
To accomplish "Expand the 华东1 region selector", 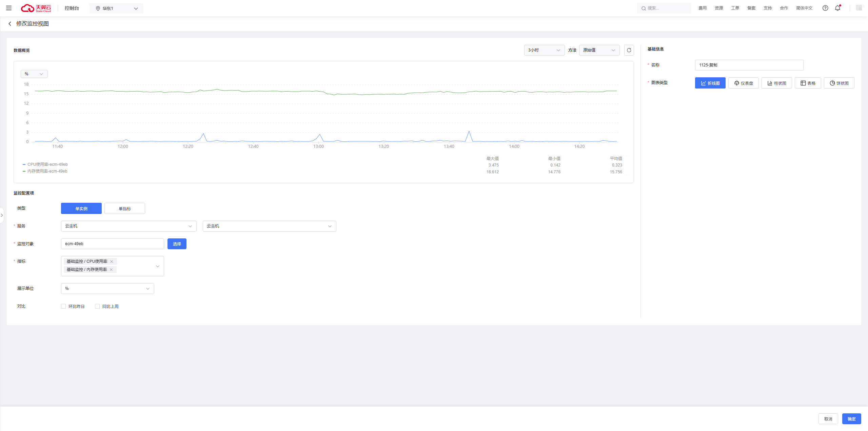I will click(x=116, y=8).
